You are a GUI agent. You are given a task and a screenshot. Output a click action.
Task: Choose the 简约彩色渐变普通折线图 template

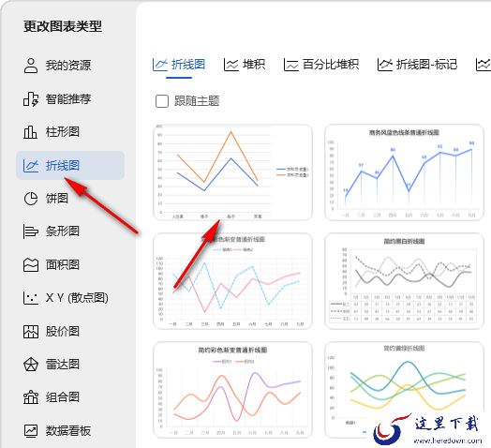232,390
